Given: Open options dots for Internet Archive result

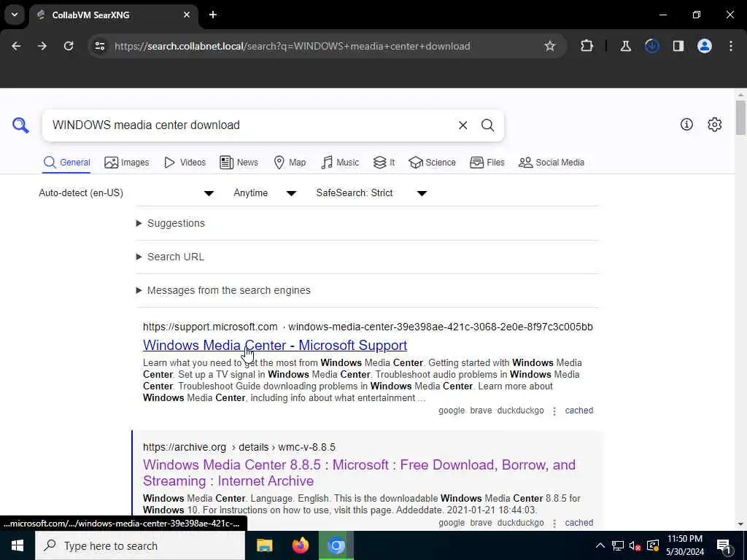Looking at the screenshot, I should [x=554, y=524].
